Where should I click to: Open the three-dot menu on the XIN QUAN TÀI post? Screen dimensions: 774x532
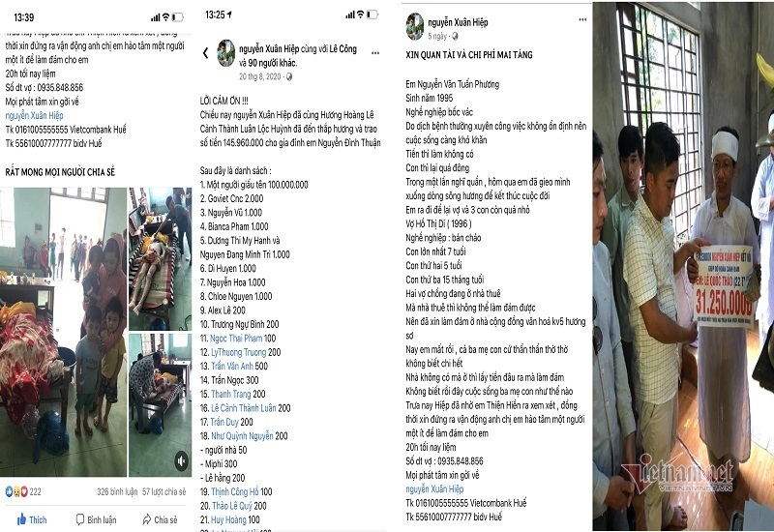tap(582, 19)
